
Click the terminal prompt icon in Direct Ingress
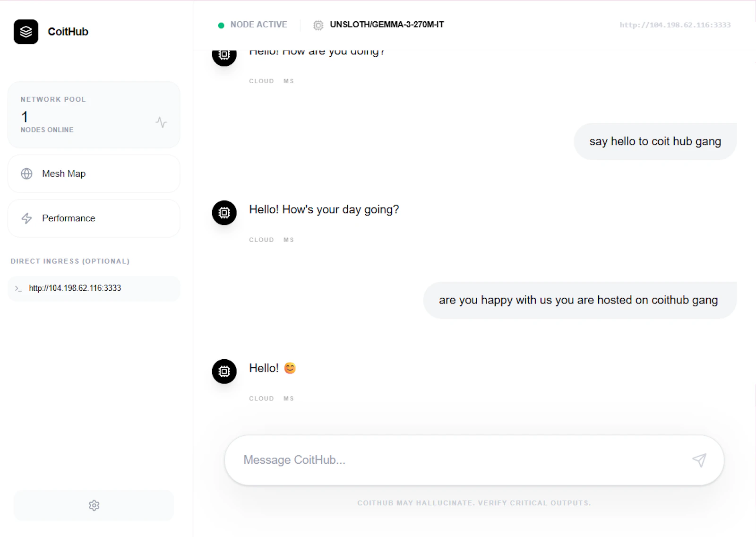18,288
